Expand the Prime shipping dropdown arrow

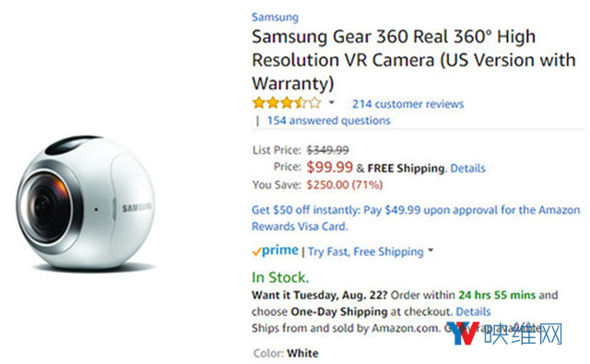click(x=431, y=250)
